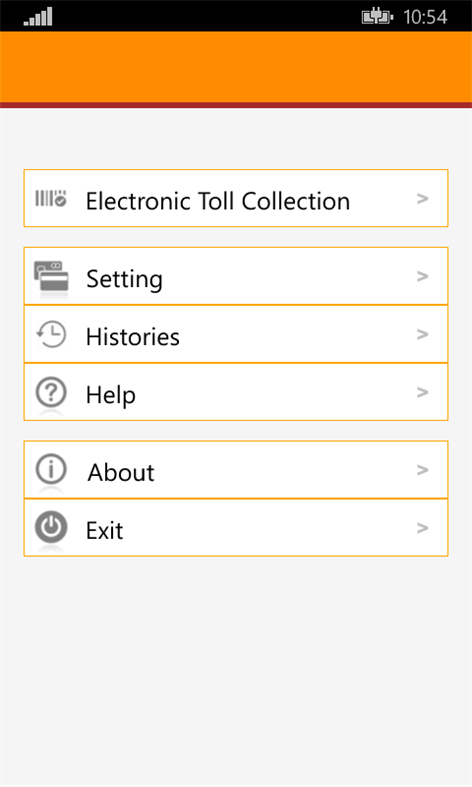Screen dimensions: 472x787
Task: Select the Exit text label
Action: tap(104, 531)
